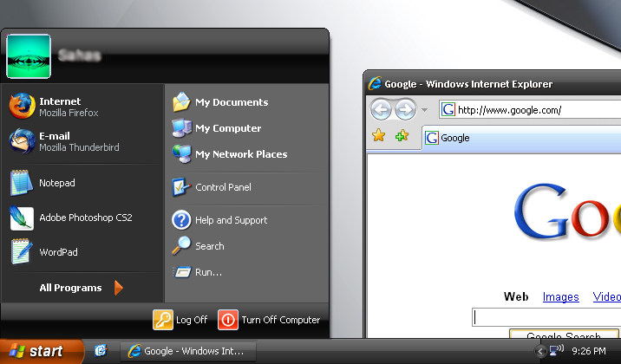The height and width of the screenshot is (364, 621).
Task: Open WordPad from pinned programs
Action: point(57,251)
